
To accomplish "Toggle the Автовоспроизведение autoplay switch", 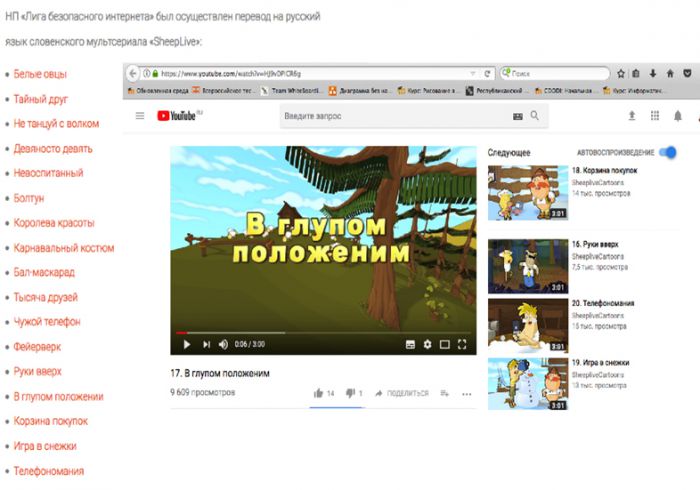I will click(668, 153).
